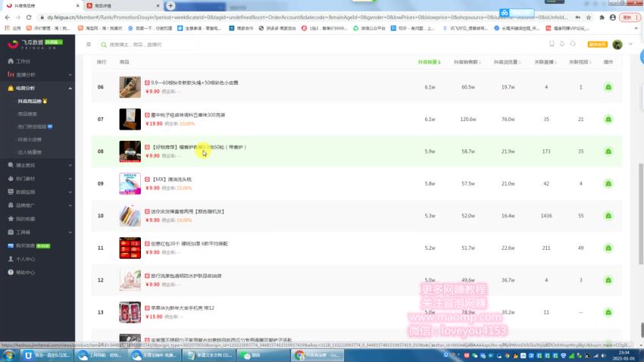Viewport: 644px width, 362px height.
Task: Open the user avatar menu
Action: point(617,45)
